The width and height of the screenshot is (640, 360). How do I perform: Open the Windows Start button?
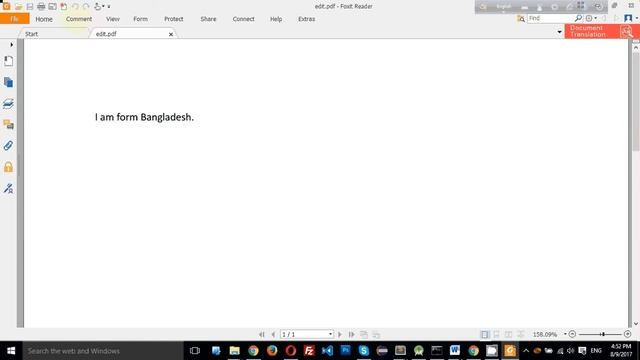tap(11, 351)
